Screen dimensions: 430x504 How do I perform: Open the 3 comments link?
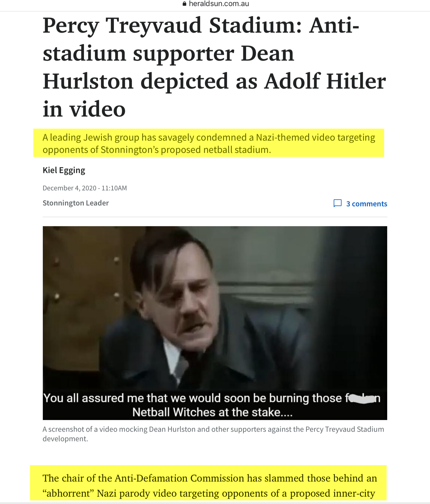coord(366,204)
